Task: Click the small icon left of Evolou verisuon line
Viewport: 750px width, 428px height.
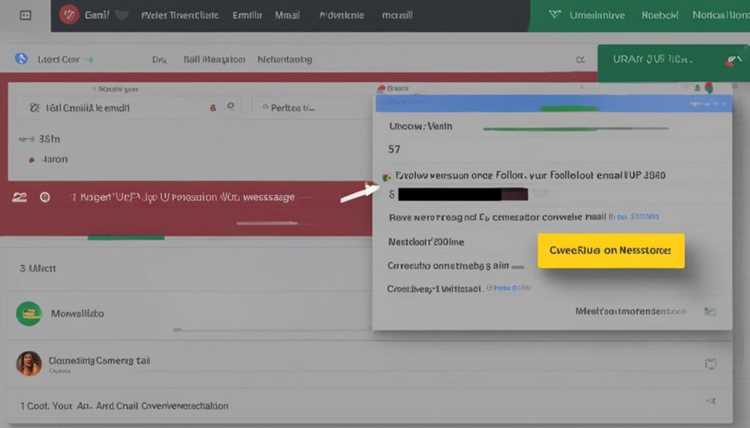Action: tap(386, 177)
